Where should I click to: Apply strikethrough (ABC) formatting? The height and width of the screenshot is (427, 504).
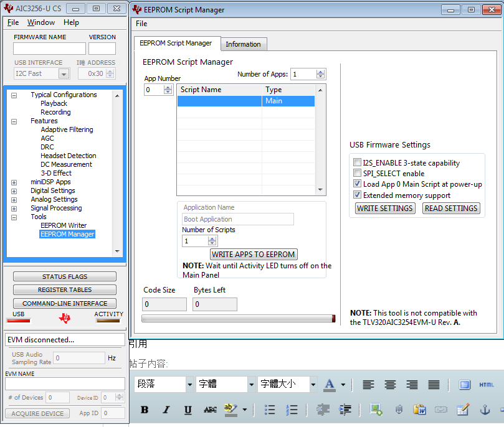tap(210, 410)
